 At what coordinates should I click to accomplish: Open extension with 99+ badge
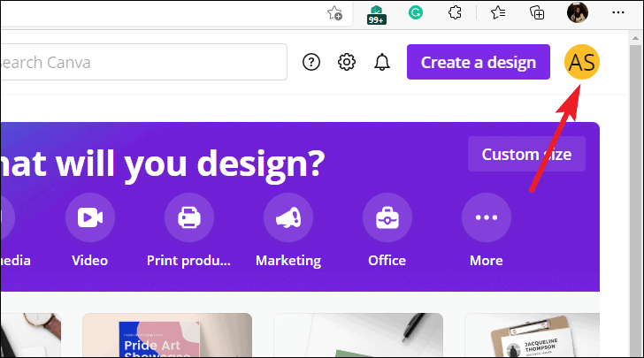[376, 15]
